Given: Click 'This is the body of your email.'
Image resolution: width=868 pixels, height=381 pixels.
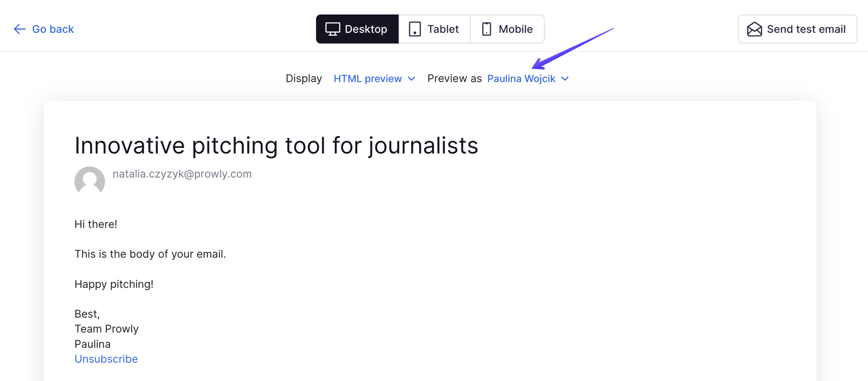Looking at the screenshot, I should point(150,254).
